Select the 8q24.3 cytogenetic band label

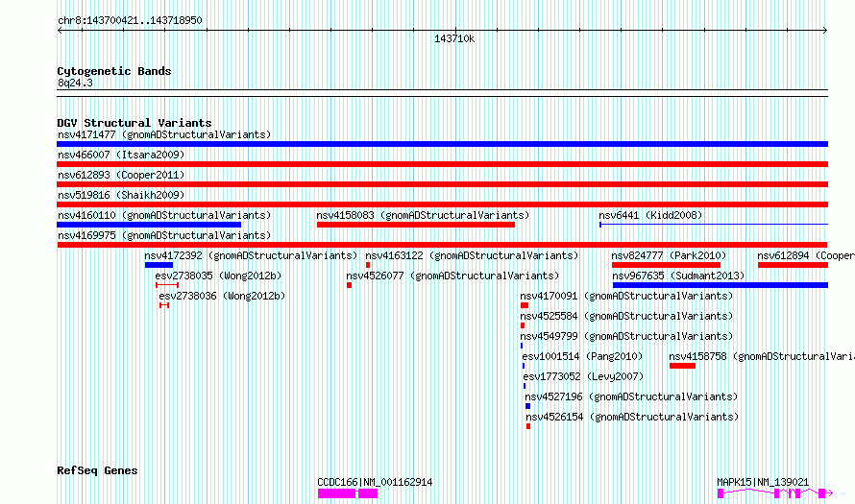(x=75, y=83)
